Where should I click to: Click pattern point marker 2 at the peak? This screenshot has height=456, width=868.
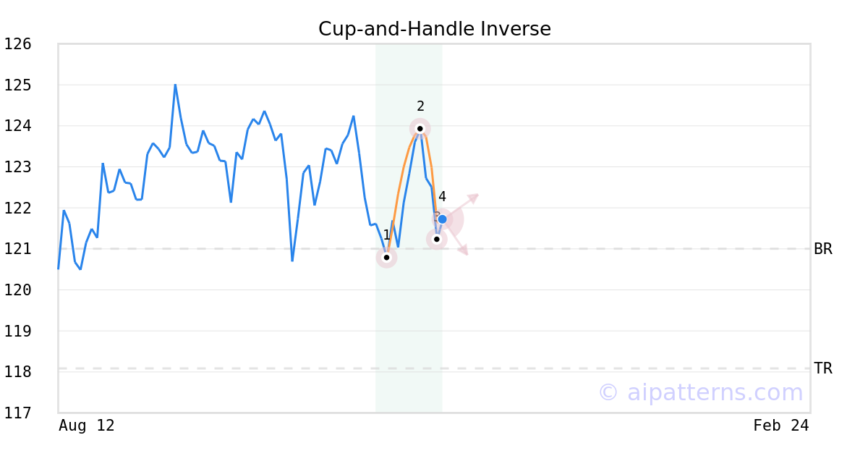click(420, 128)
